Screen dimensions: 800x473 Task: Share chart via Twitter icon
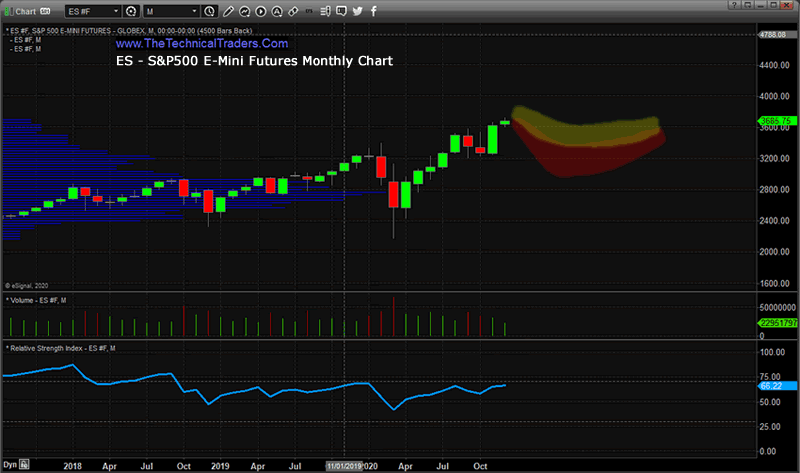coord(357,11)
